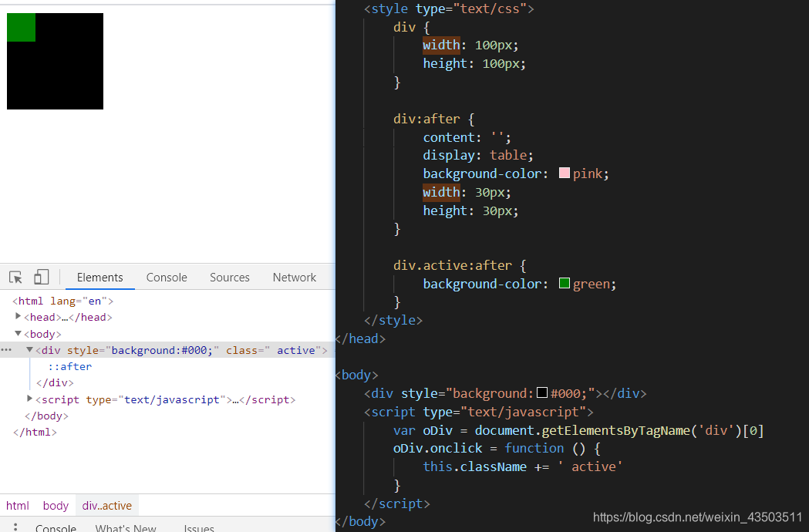Click the green square in page preview
809x532 pixels.
pyautogui.click(x=21, y=27)
